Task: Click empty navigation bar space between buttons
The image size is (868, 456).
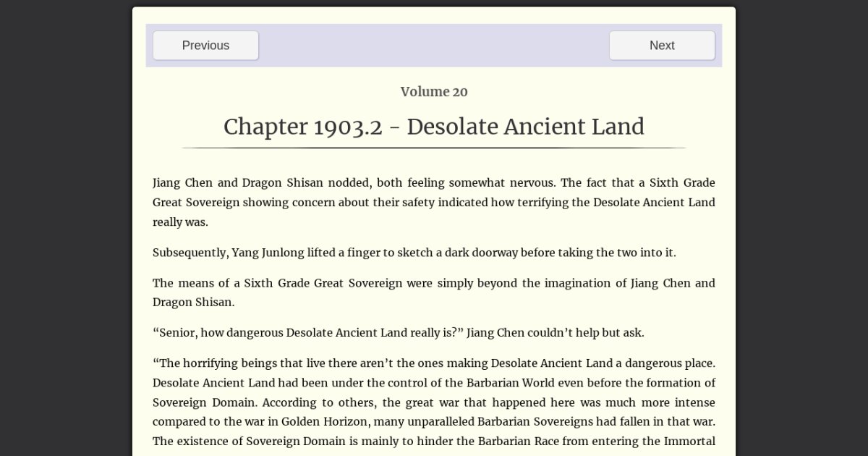Action: coord(434,46)
